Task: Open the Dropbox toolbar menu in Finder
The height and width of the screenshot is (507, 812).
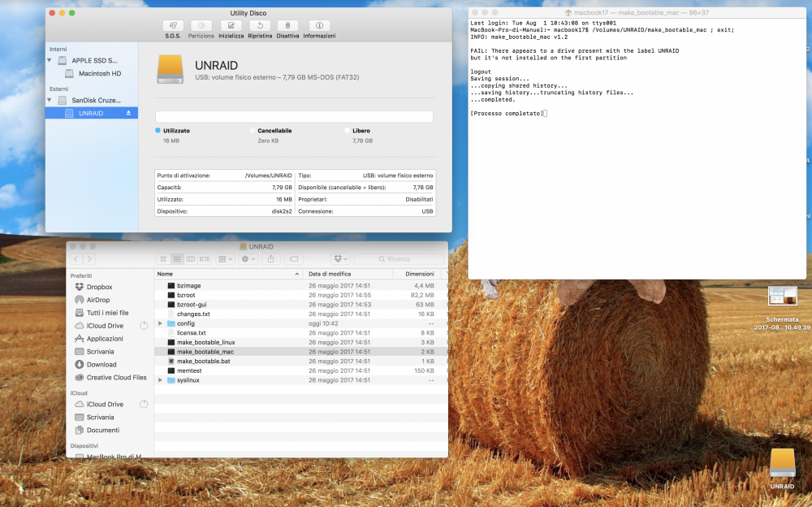Action: point(340,258)
